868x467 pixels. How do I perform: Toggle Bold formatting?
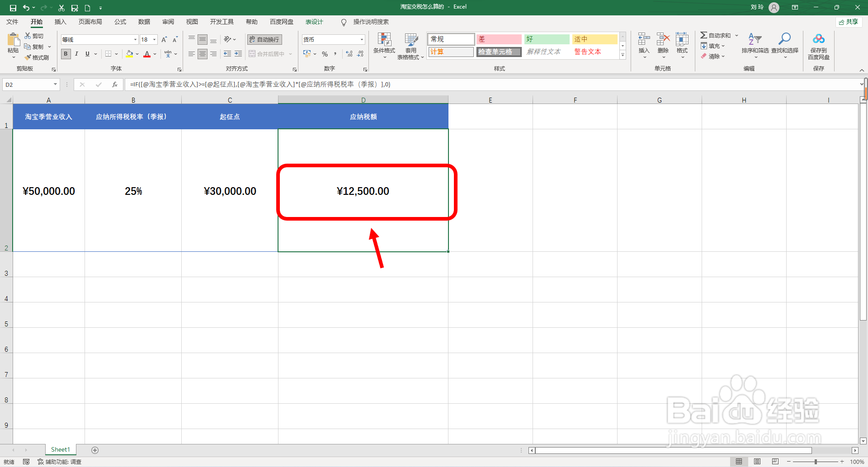point(66,54)
